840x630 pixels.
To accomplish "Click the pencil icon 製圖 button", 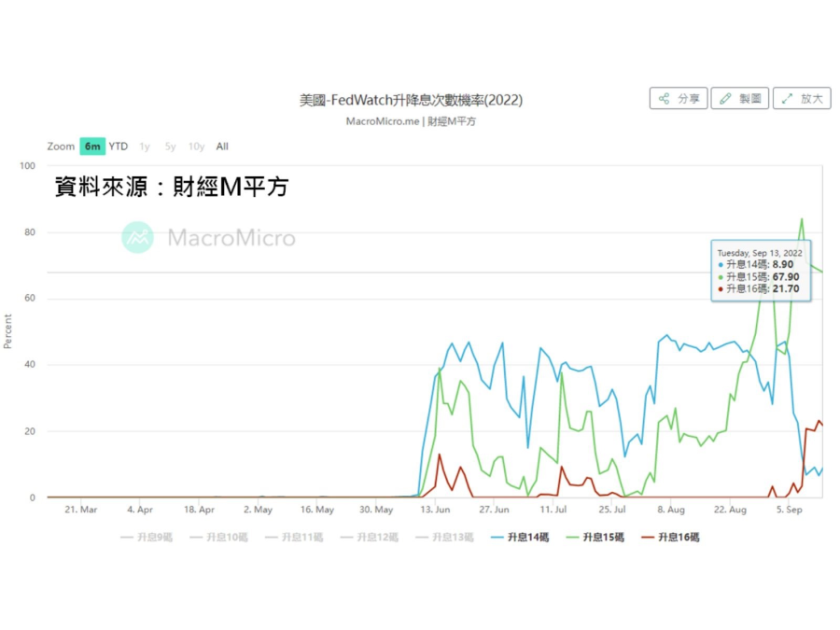I will click(x=739, y=99).
